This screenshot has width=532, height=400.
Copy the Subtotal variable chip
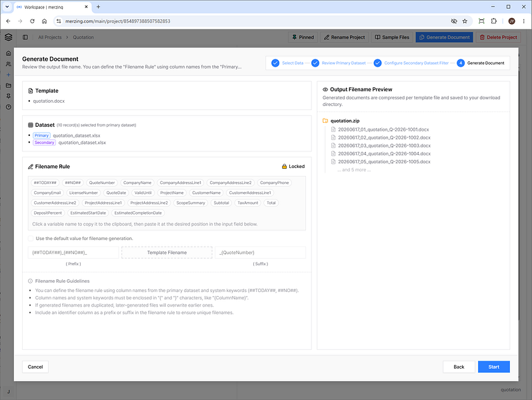tap(221, 203)
